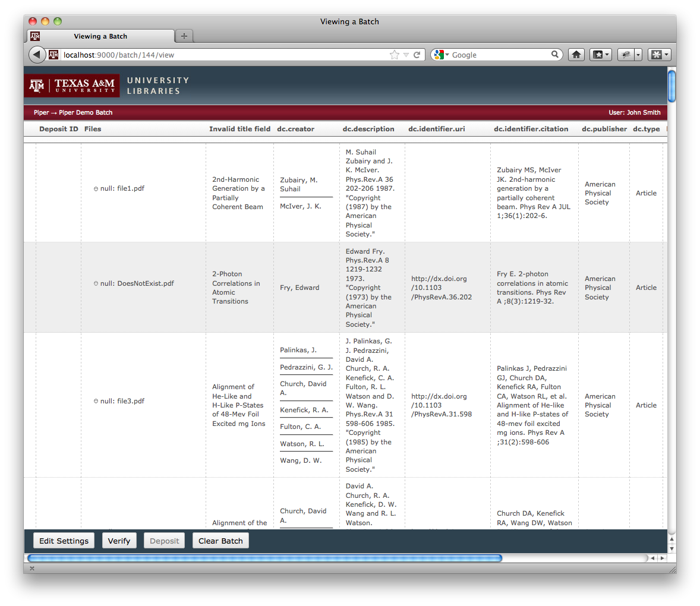Click the 'null: file3.pdf' file entry

(x=122, y=400)
